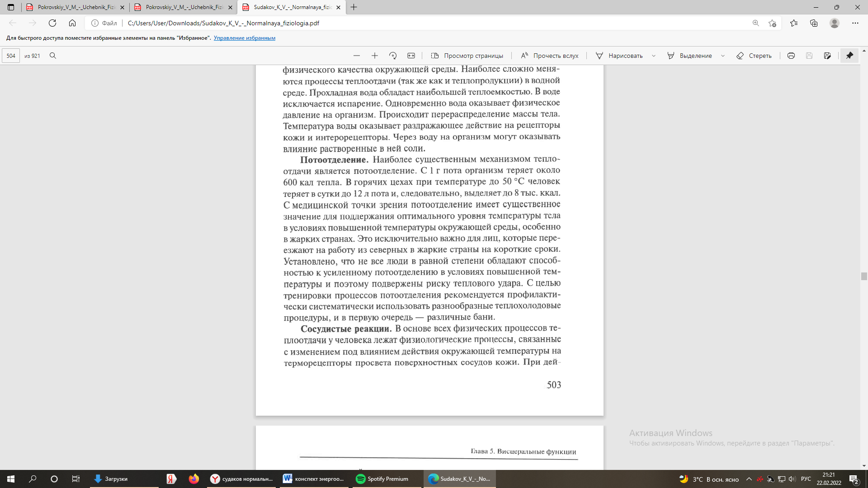Activate the 'Выделение' highlight tool
868x488 pixels.
click(690, 56)
